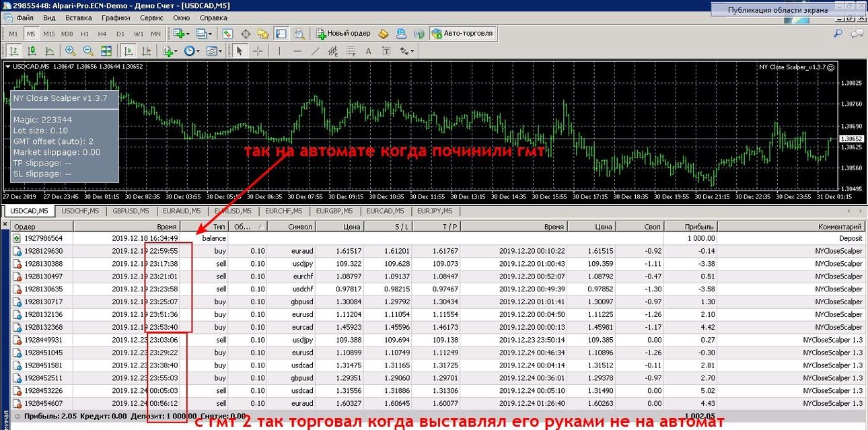Image resolution: width=868 pixels, height=430 pixels.
Task: Zoom in on the chart with the magnifier icon
Action: click(x=71, y=50)
